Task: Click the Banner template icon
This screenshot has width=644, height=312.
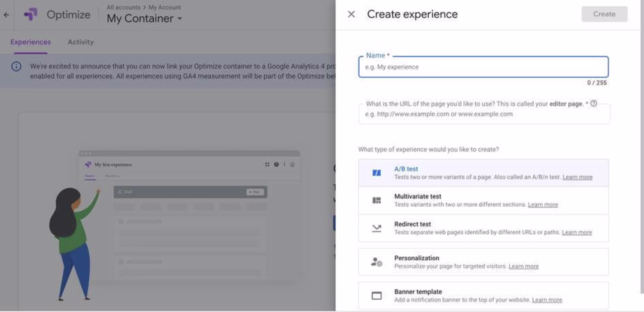Action: coord(377,296)
